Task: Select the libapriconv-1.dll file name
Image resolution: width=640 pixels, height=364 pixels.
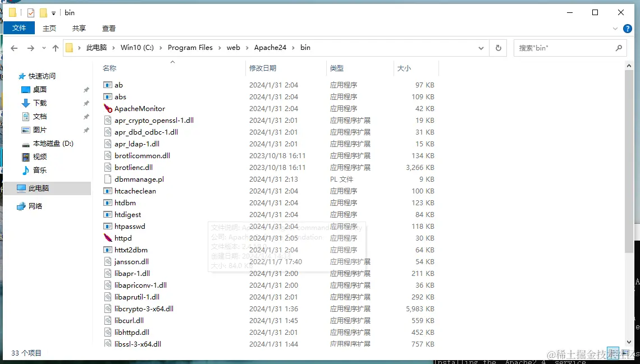Action: click(140, 285)
